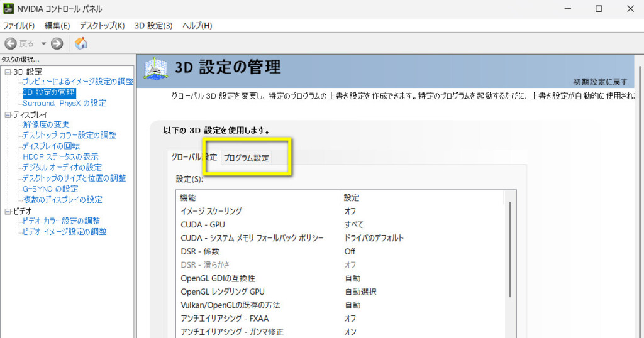Open the Back history dropdown arrow
Viewport: 644px width, 338px height.
43,43
